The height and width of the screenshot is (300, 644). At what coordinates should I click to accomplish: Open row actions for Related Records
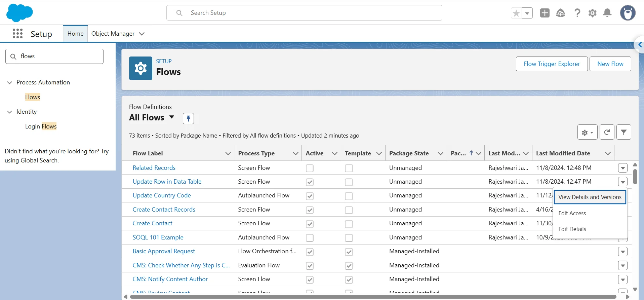tap(622, 168)
